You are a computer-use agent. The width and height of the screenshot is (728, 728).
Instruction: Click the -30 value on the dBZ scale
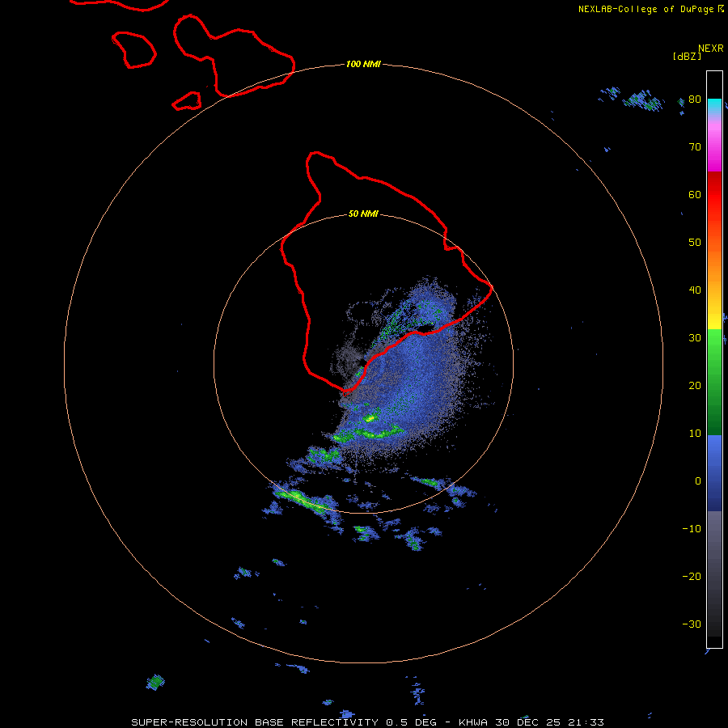click(692, 624)
